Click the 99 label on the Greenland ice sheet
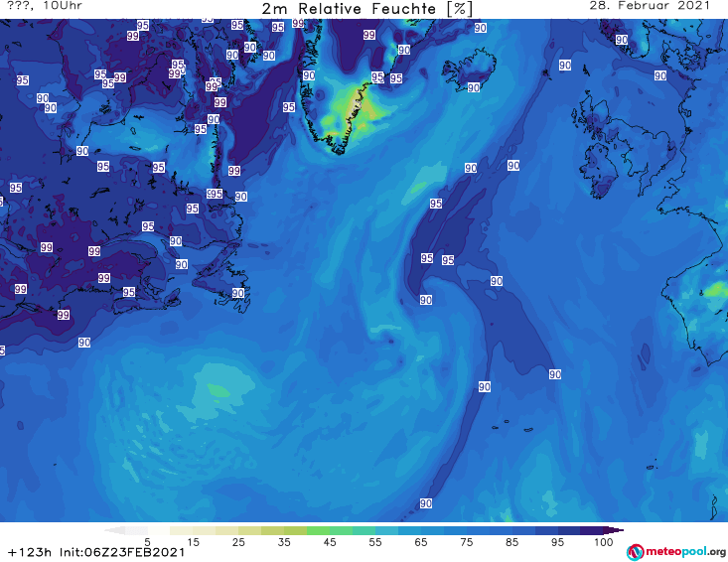The image size is (728, 562). tap(369, 35)
